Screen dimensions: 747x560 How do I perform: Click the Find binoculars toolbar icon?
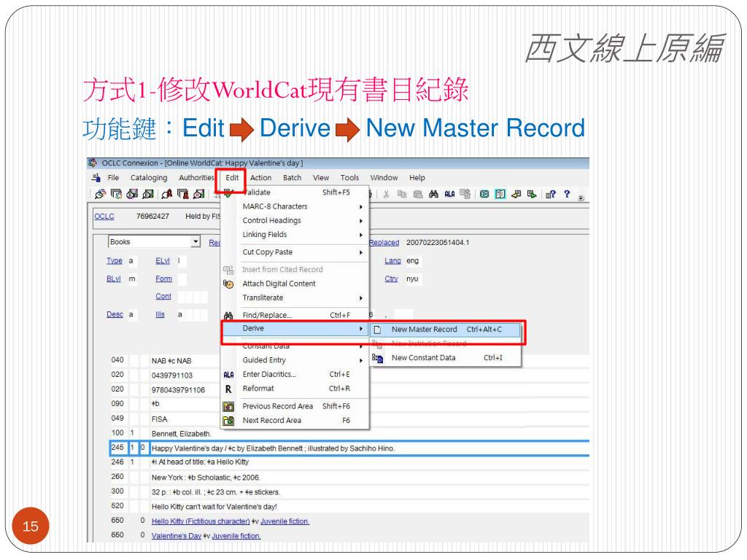pos(433,194)
